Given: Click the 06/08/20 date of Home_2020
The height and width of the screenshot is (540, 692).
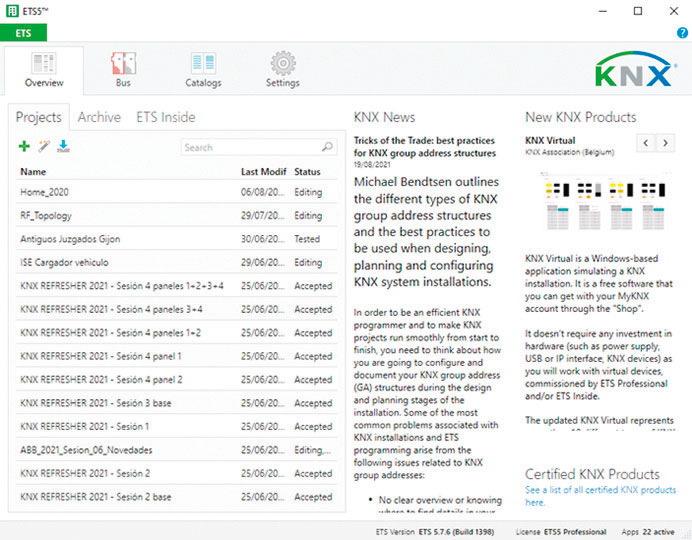Looking at the screenshot, I should click(x=262, y=192).
